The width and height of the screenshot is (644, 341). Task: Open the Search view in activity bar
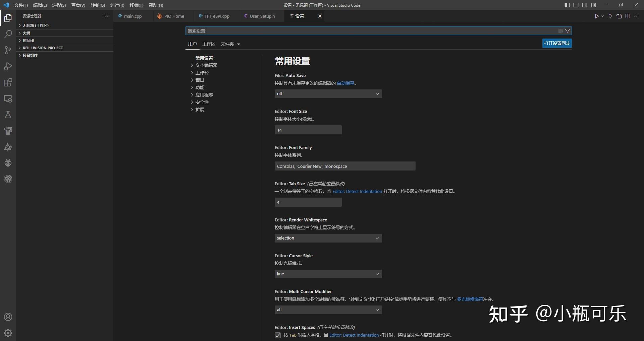tap(8, 34)
